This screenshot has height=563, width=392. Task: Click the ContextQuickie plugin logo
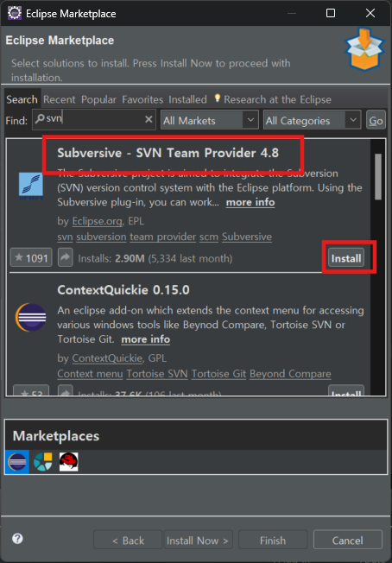pos(30,318)
